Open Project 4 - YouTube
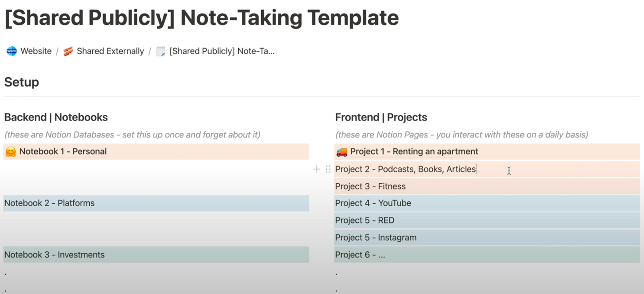This screenshot has width=644, height=294. [x=373, y=203]
